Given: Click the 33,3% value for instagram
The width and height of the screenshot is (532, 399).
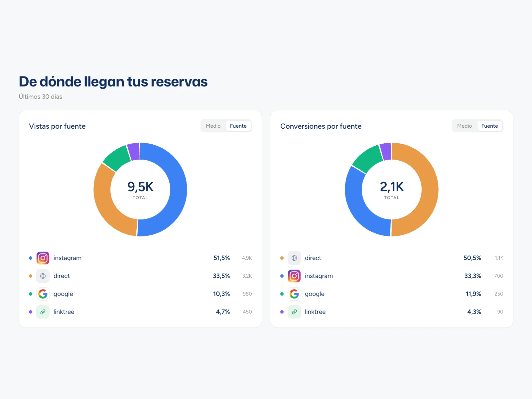Looking at the screenshot, I should [x=473, y=276].
